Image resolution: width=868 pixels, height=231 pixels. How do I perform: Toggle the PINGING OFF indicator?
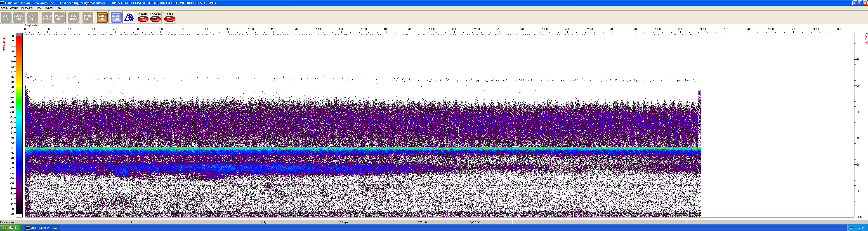coord(143,17)
